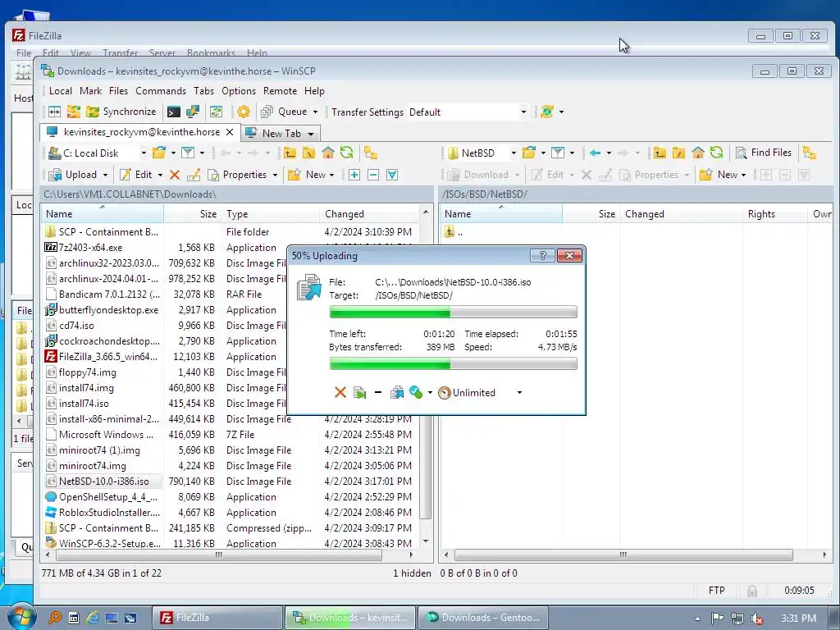Refresh remote panel icon
Viewport: 840px width, 630px height.
pyautogui.click(x=716, y=153)
